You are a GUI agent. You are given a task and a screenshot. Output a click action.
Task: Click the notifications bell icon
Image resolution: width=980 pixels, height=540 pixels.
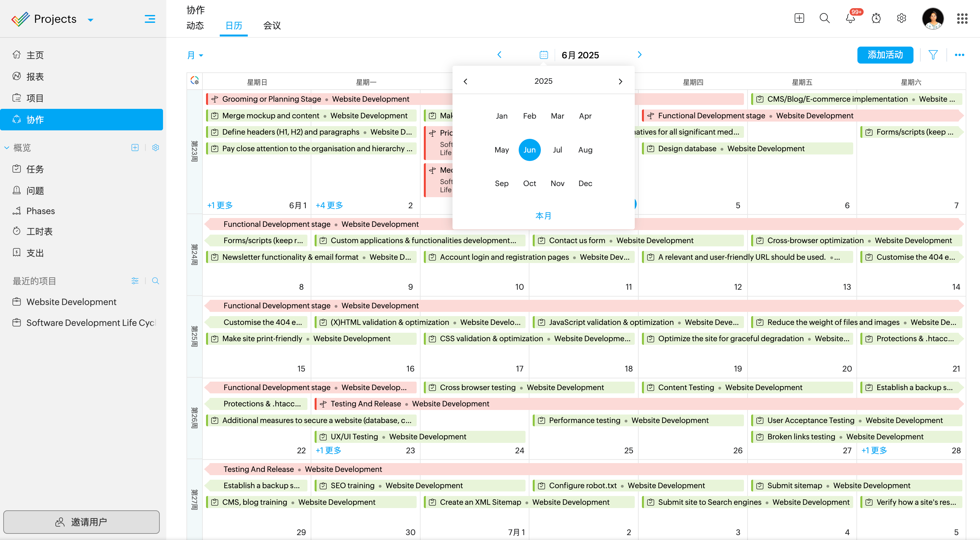click(x=850, y=18)
